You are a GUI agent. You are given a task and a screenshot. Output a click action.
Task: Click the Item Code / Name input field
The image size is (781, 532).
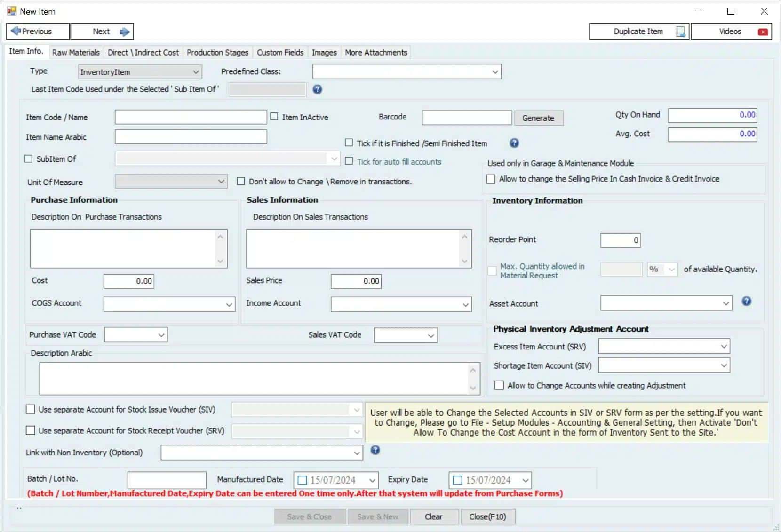[191, 117]
